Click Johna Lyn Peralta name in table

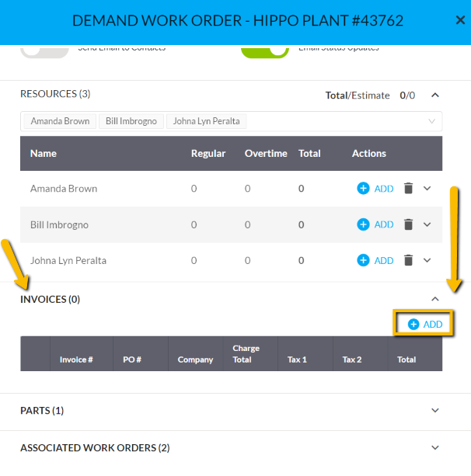tap(68, 260)
